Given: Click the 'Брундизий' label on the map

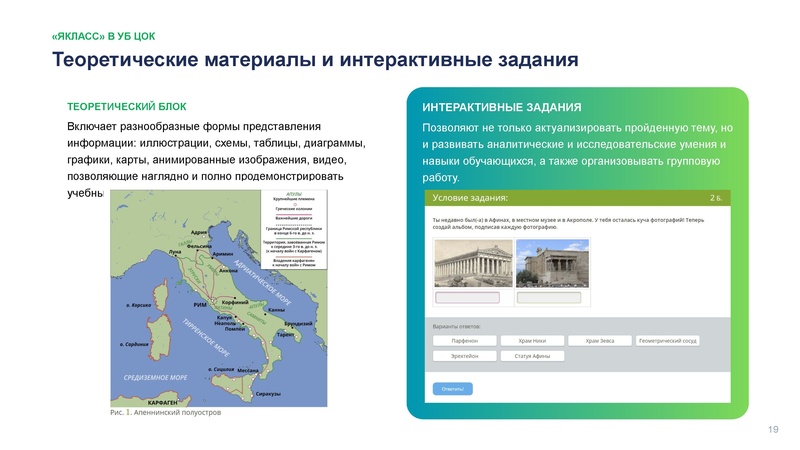Looking at the screenshot, I should [298, 323].
